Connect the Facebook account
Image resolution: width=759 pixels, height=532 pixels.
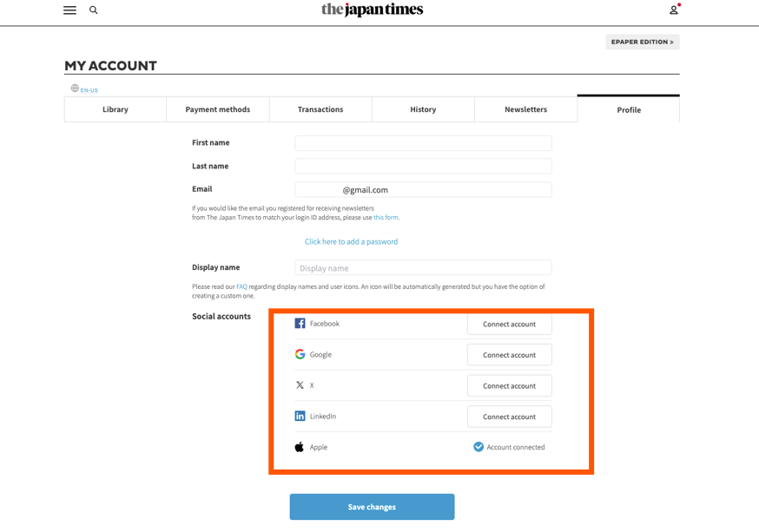[509, 324]
